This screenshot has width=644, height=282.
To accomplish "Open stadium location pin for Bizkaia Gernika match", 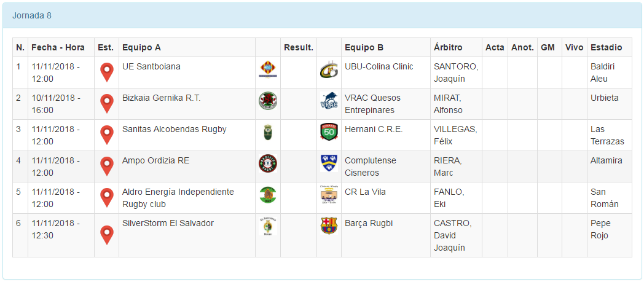I will pyautogui.click(x=107, y=103).
